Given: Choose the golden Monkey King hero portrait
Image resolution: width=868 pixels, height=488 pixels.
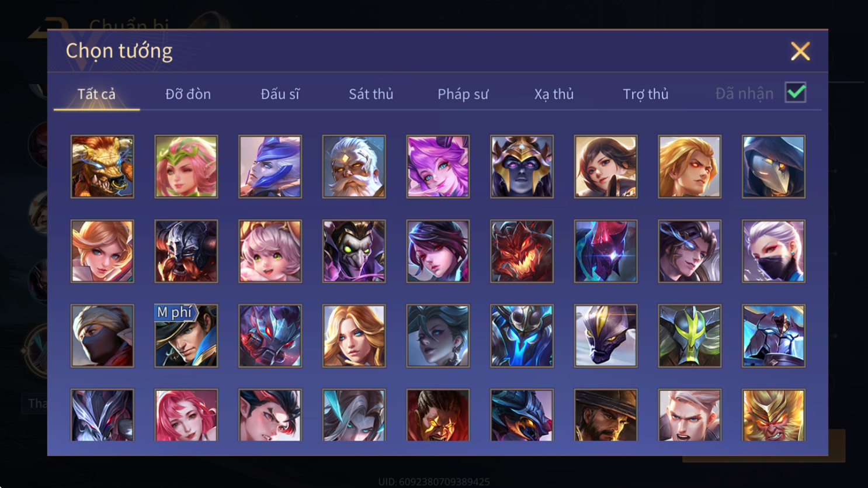Looking at the screenshot, I should (773, 415).
